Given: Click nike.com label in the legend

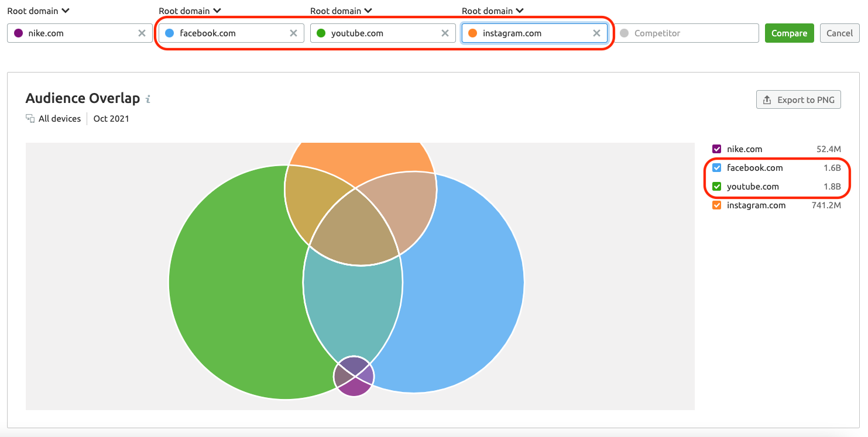Looking at the screenshot, I should point(745,149).
